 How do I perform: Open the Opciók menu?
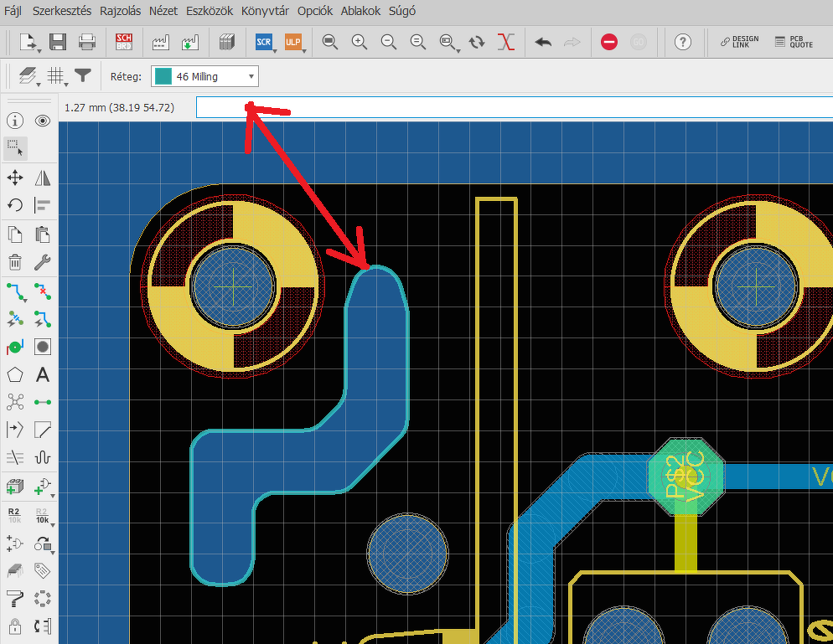coord(315,11)
